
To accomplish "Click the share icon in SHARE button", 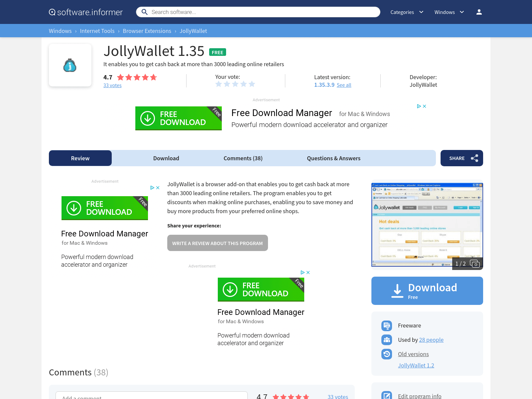I will (x=474, y=158).
